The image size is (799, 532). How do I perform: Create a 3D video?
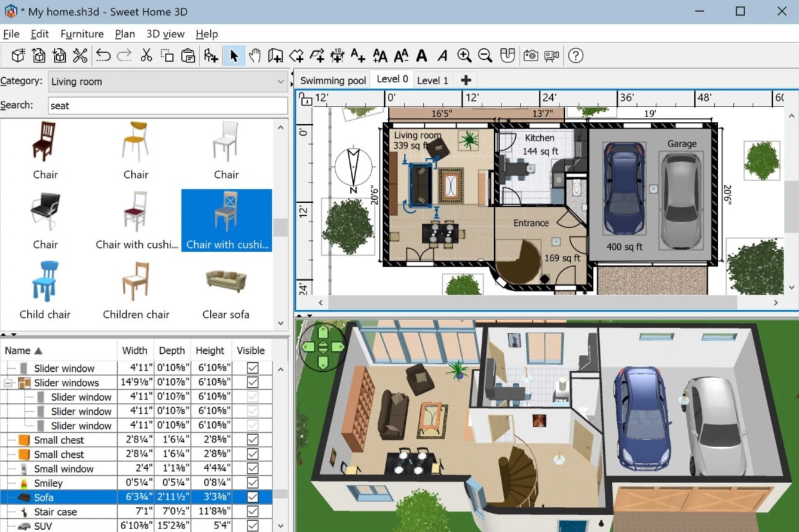(x=552, y=56)
